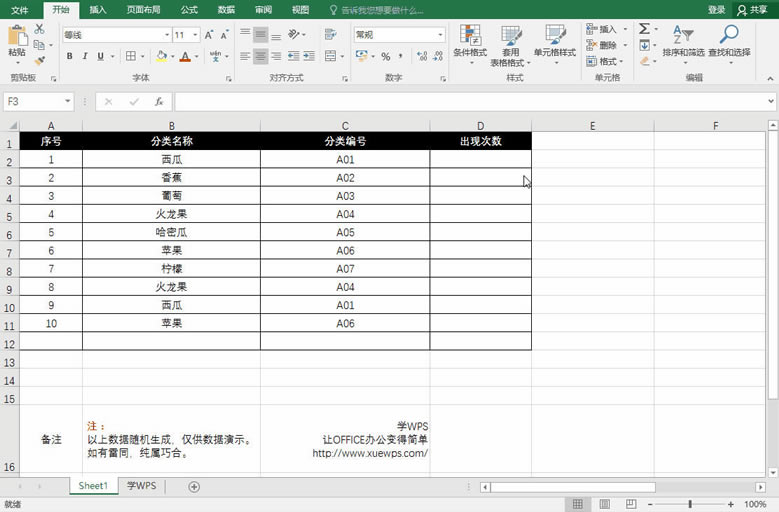Open the font name dropdown

tap(167, 35)
